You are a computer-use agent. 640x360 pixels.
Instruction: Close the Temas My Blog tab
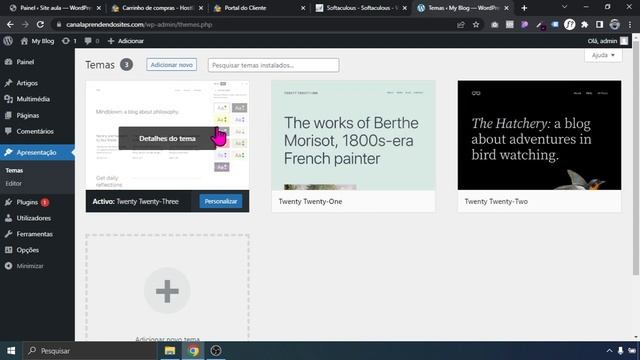507,8
